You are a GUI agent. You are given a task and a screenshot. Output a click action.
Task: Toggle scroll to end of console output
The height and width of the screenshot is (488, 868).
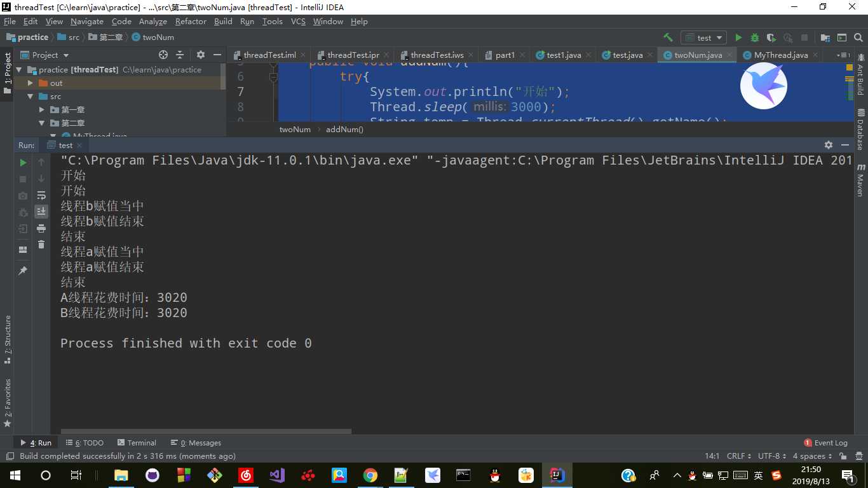(41, 212)
